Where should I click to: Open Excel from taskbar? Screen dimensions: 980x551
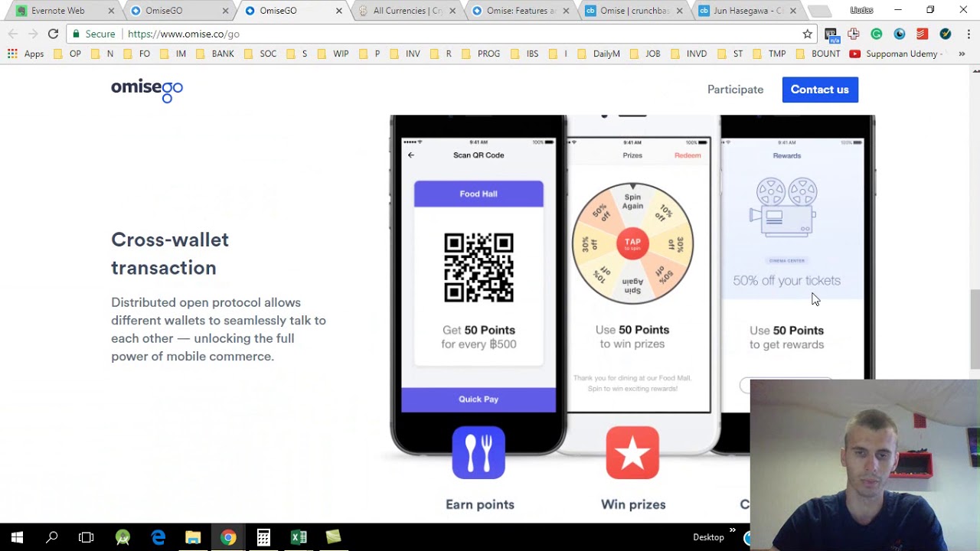coord(299,537)
